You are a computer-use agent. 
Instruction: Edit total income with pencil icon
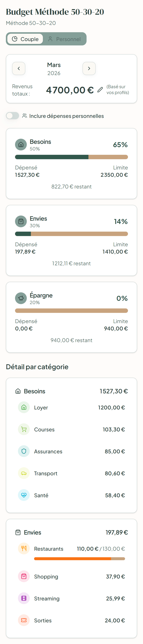coord(100,90)
